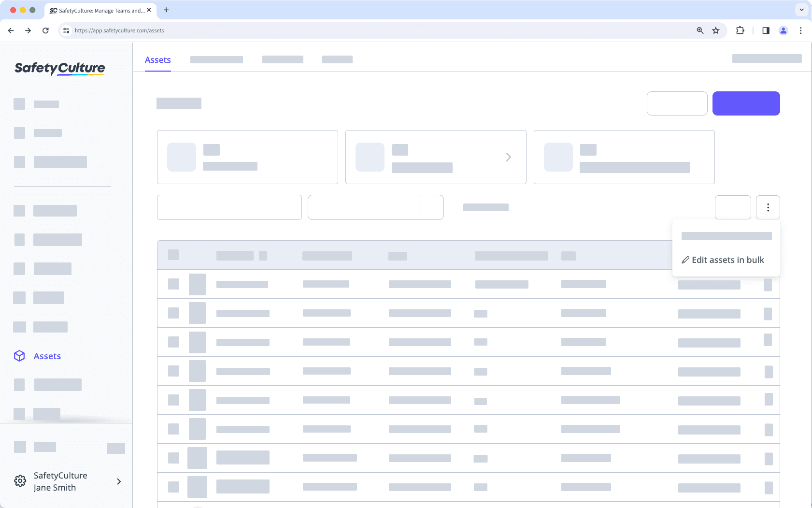Reload the page with the refresh icon

pyautogui.click(x=46, y=30)
